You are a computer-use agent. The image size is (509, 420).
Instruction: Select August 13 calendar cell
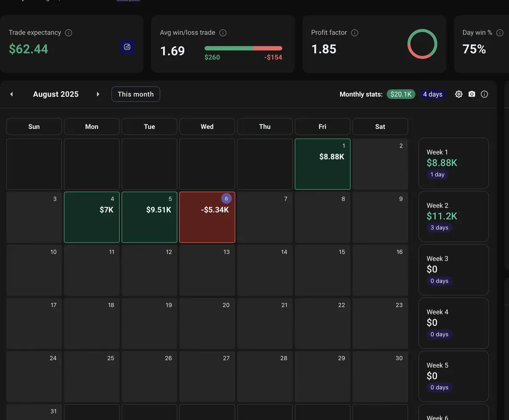[207, 270]
